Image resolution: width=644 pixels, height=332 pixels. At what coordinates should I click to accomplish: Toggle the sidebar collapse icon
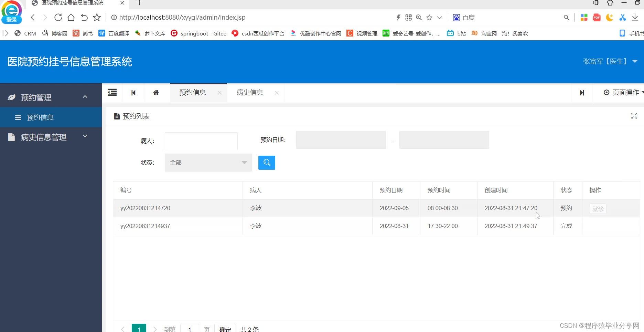[112, 92]
